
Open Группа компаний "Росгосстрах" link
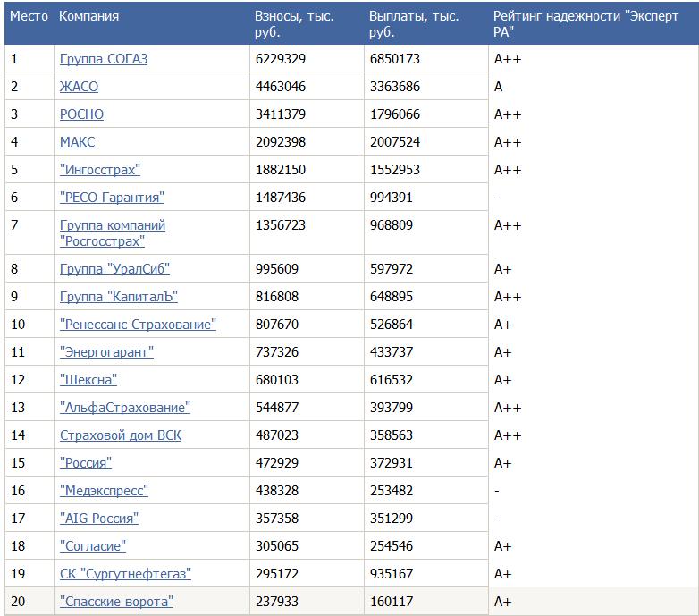112,233
